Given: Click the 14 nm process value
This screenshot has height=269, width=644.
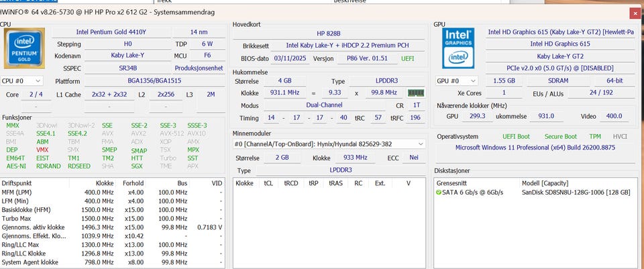Looking at the screenshot, I should (199, 32).
